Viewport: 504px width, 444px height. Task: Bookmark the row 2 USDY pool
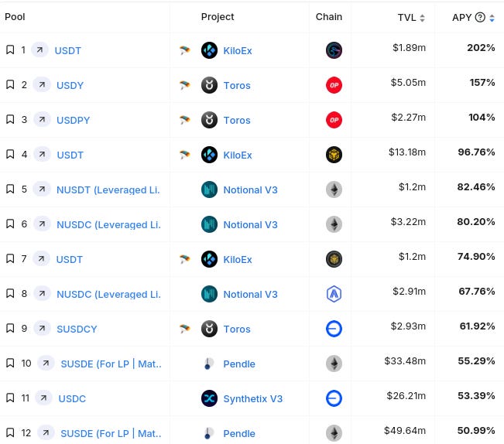pos(10,85)
